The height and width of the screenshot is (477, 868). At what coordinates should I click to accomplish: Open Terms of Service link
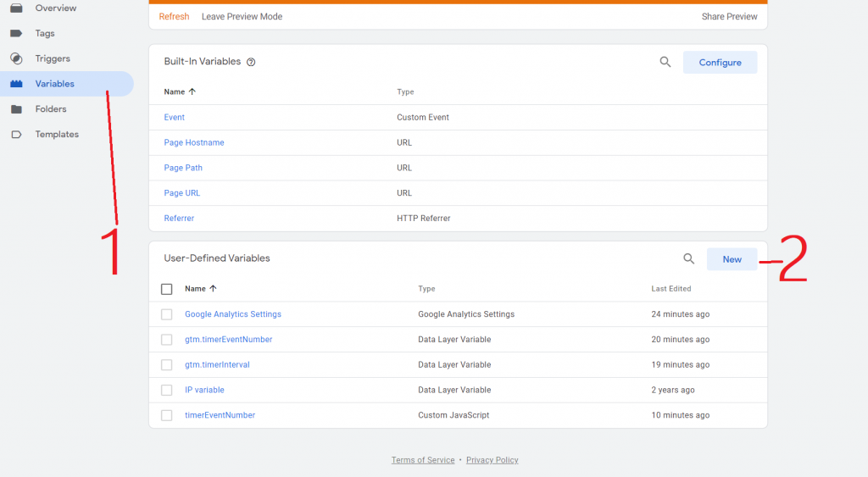coord(423,460)
